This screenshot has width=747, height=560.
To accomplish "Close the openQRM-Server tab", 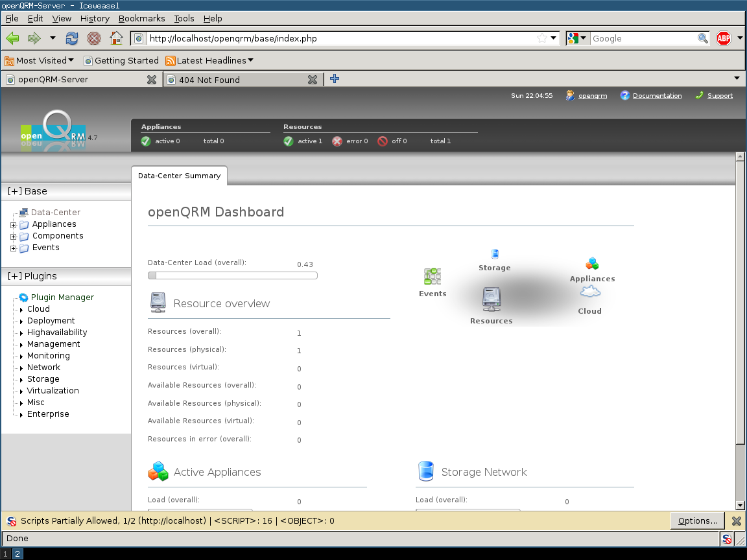I will click(x=152, y=80).
